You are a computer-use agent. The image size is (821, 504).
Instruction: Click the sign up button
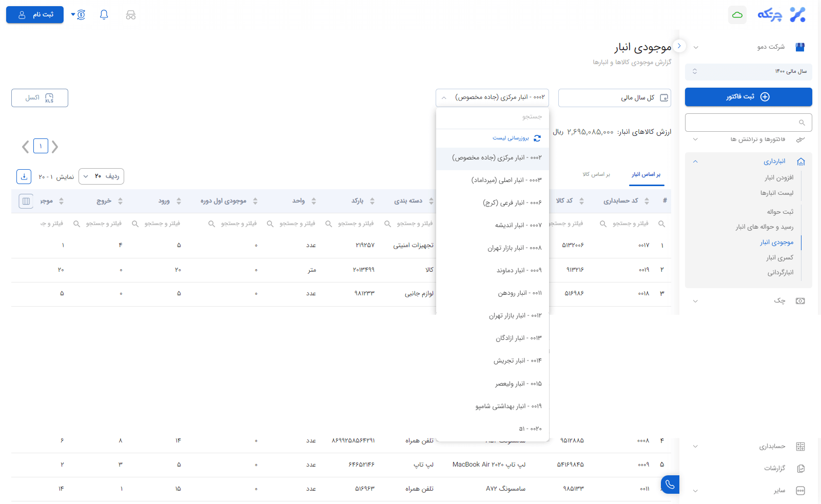pos(35,15)
